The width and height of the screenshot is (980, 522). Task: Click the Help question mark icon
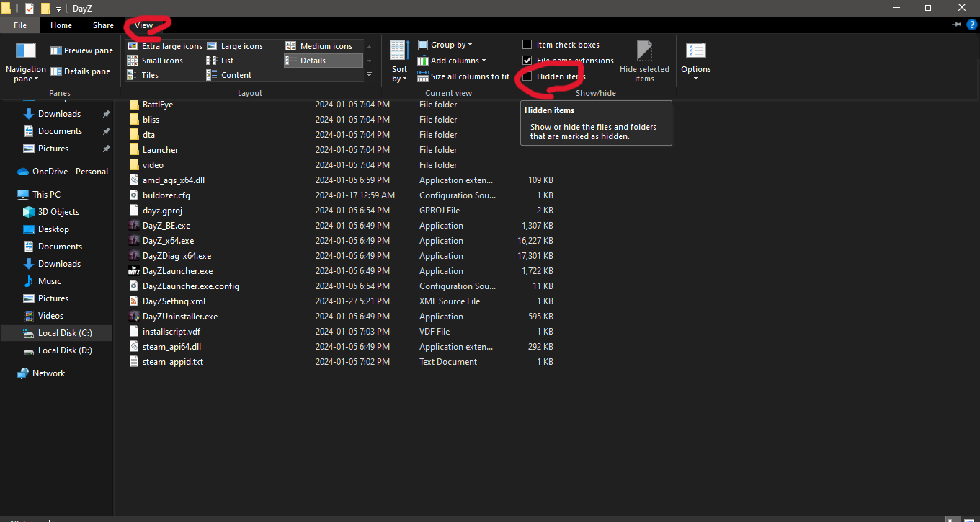pyautogui.click(x=972, y=25)
